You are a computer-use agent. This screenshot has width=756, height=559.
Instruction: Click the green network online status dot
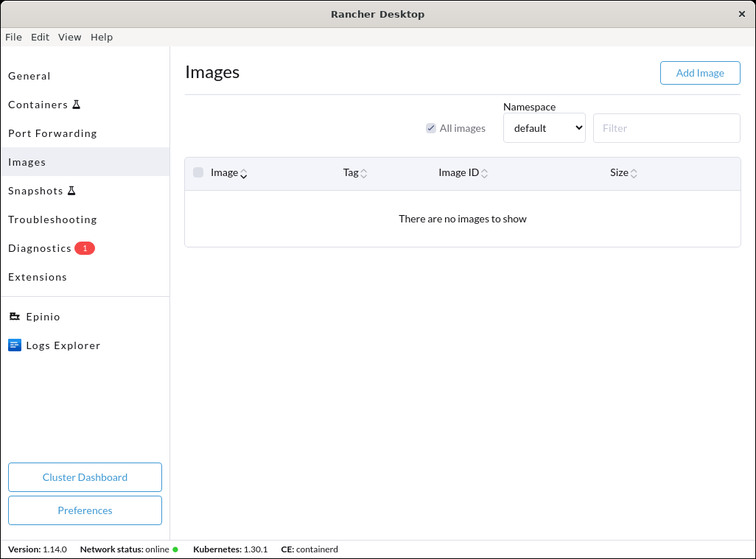click(175, 549)
